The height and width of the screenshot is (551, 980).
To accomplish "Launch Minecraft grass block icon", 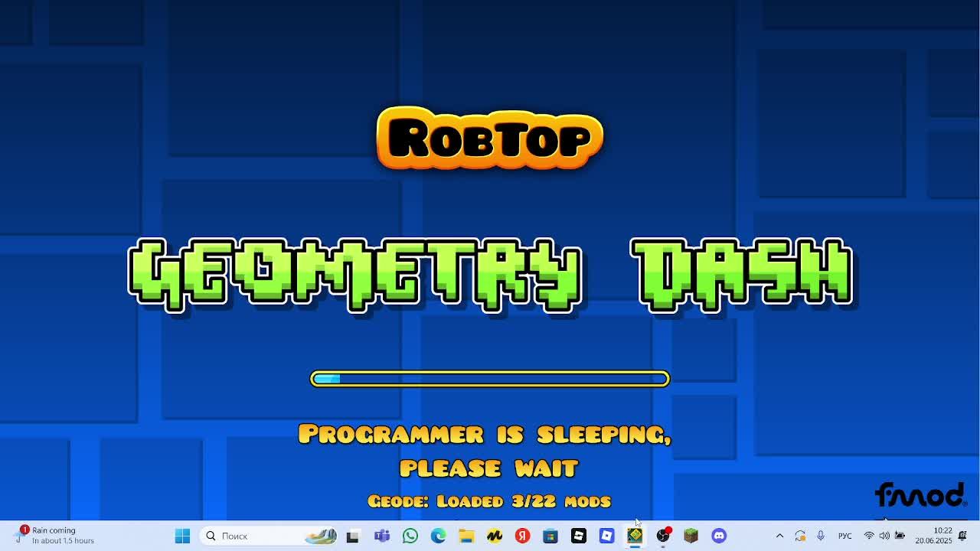I will (x=691, y=536).
